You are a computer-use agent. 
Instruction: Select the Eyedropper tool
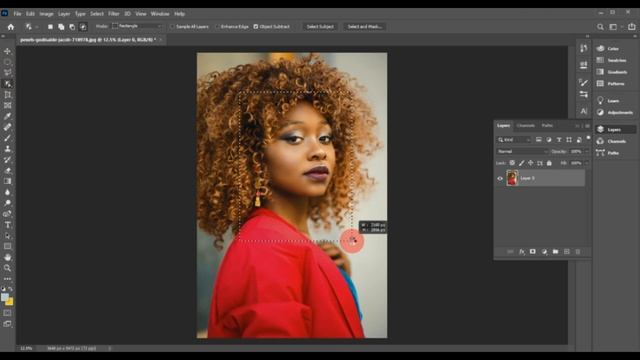point(7,116)
